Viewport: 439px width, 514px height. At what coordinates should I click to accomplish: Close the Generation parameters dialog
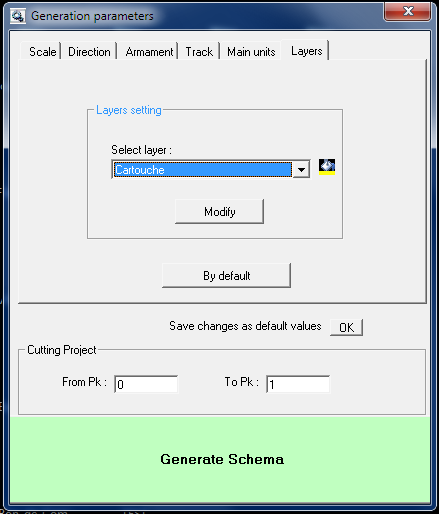coord(408,11)
